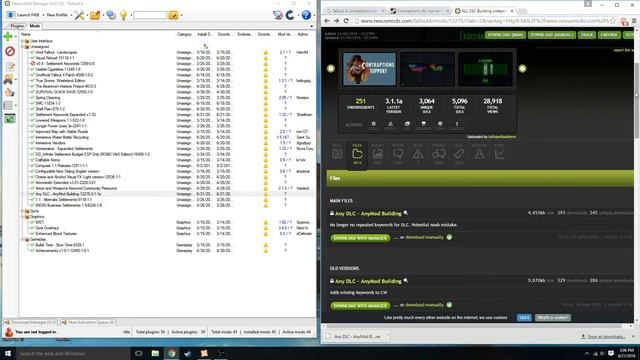This screenshot has height=360, width=640.
Task: Sort by the Author column header
Action: click(302, 35)
